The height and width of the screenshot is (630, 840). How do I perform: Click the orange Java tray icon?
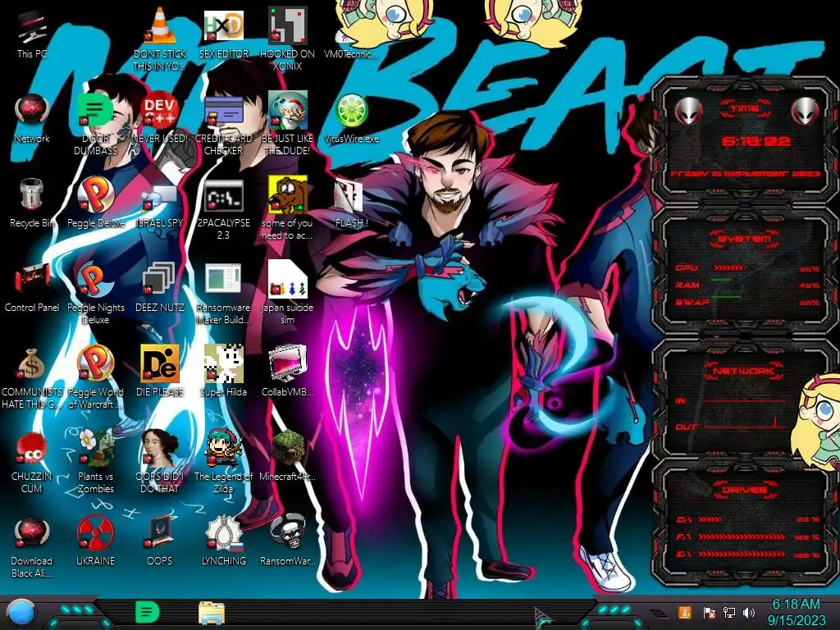(x=685, y=612)
